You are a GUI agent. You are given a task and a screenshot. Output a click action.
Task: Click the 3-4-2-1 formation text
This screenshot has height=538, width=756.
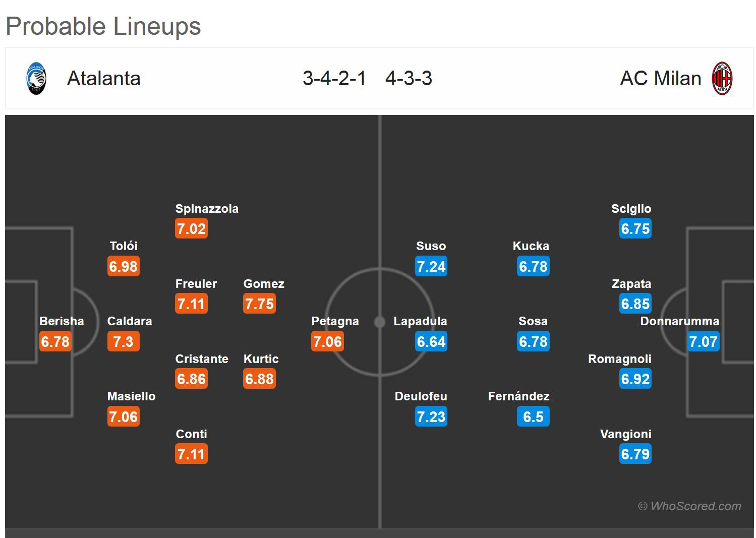[334, 79]
